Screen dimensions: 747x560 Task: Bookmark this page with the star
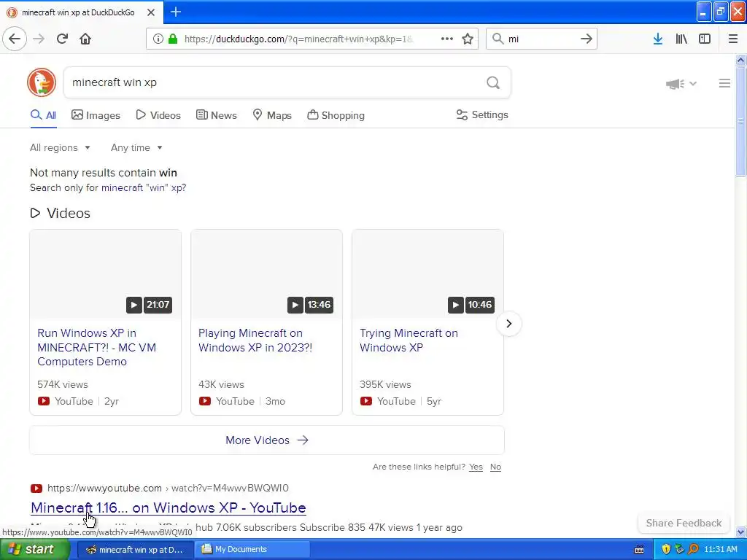(x=468, y=39)
